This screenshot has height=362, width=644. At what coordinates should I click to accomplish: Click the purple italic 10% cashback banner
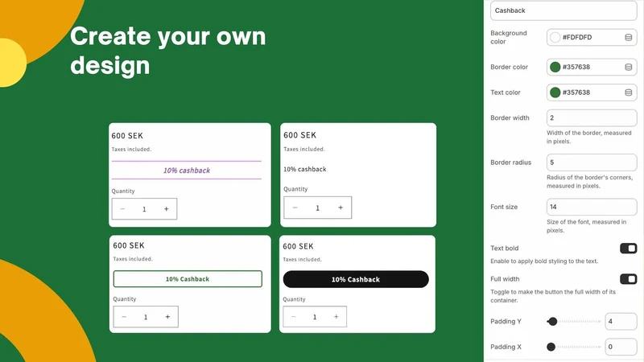(187, 170)
